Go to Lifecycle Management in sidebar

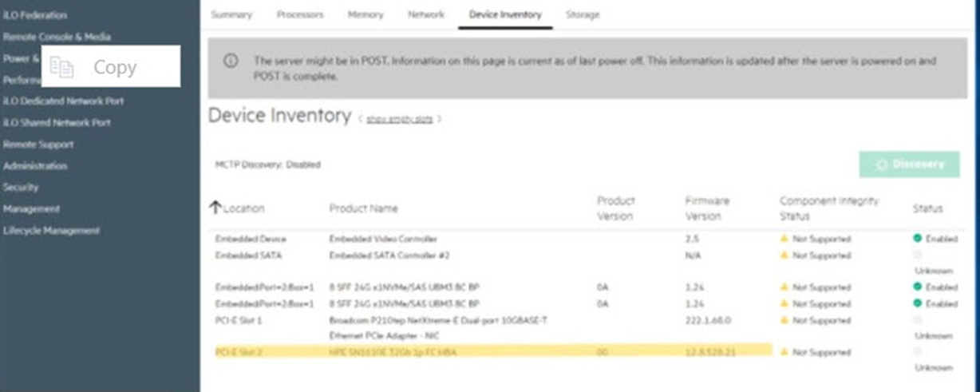click(x=51, y=231)
